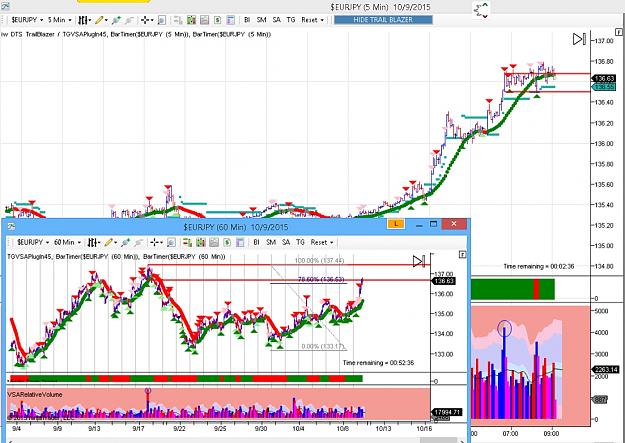Toggle TG in the 60 Min toolbar

[x=300, y=242]
